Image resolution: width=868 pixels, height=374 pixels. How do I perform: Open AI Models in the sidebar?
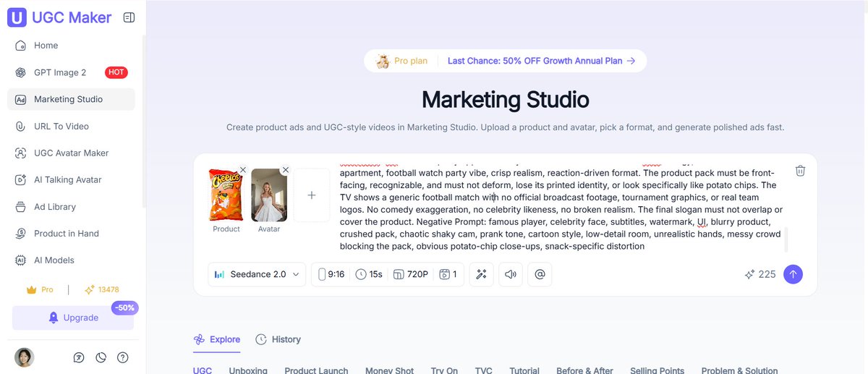[x=71, y=260]
